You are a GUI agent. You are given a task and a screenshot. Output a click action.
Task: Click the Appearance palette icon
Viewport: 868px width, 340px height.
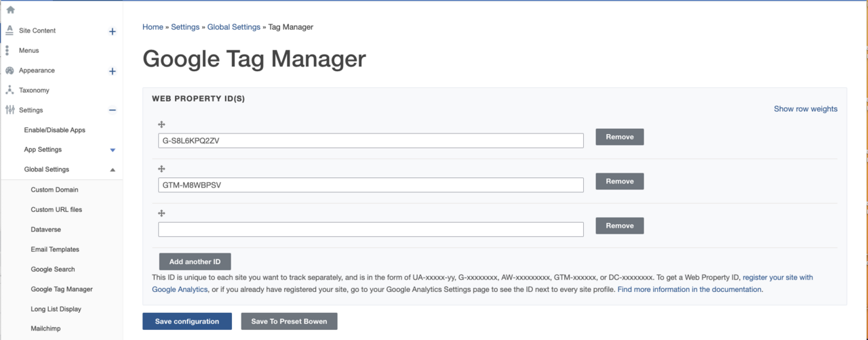[9, 70]
